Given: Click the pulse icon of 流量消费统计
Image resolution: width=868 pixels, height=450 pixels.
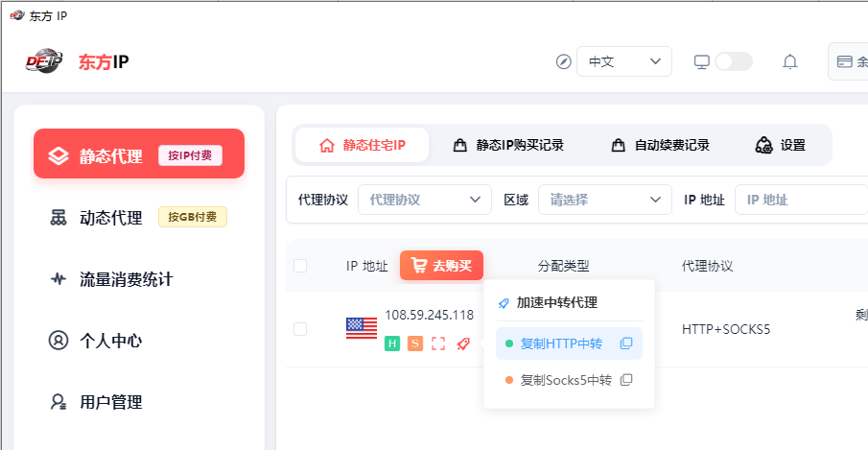Looking at the screenshot, I should [x=59, y=279].
